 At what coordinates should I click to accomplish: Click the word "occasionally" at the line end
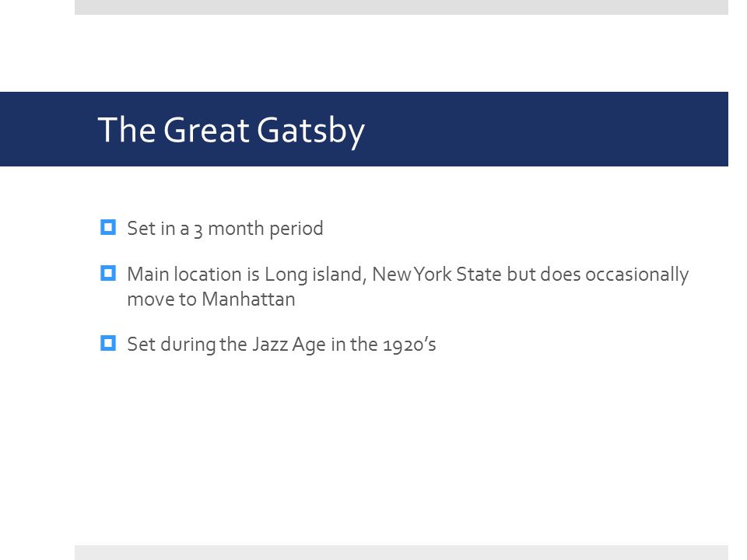coord(637,275)
